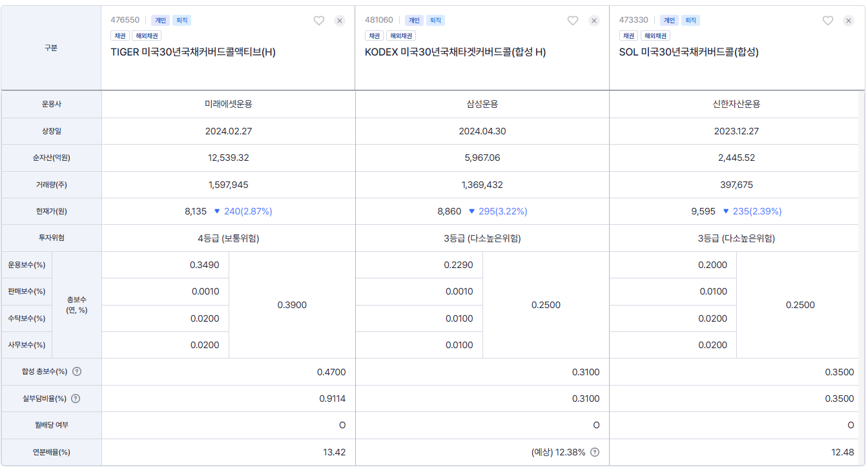This screenshot has height=467, width=868.
Task: Click 해외채권 tag in TIGER column
Action: click(147, 36)
